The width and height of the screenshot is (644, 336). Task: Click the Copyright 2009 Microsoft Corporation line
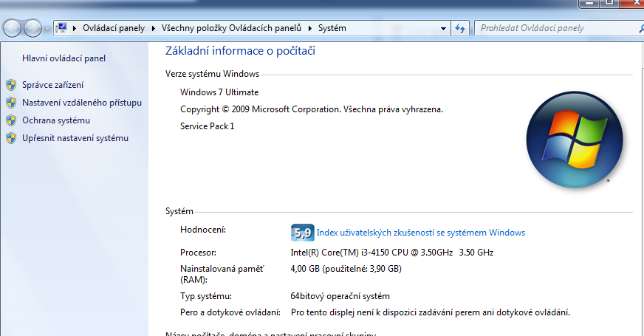[x=312, y=109]
